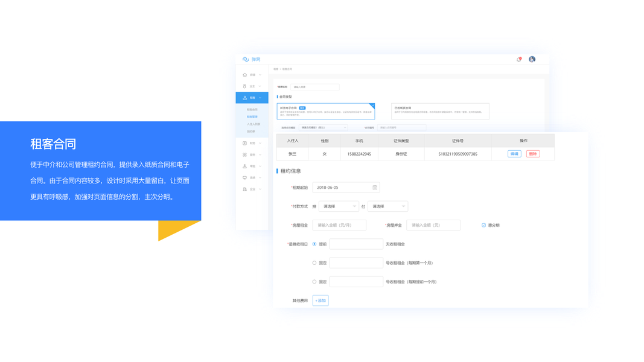Click the +添加 button for 其他费用
644x362 pixels.
point(320,301)
